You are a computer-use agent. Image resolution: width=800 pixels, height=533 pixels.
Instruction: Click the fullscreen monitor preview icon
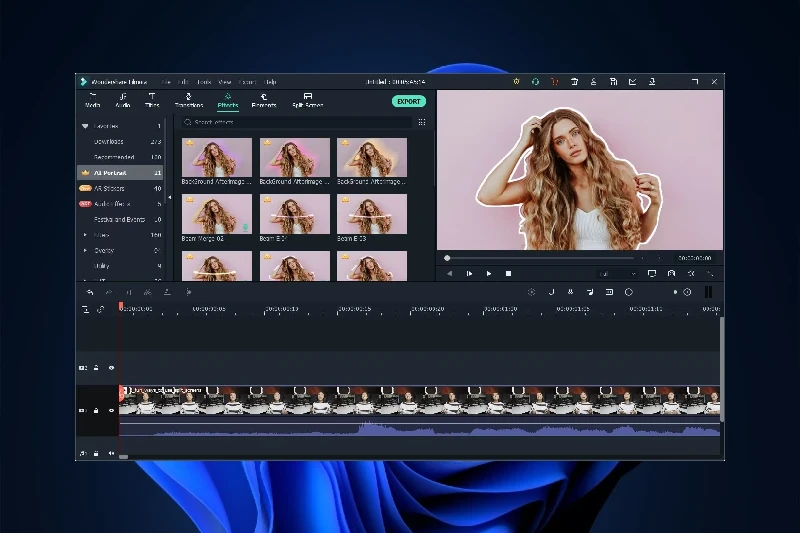click(652, 274)
